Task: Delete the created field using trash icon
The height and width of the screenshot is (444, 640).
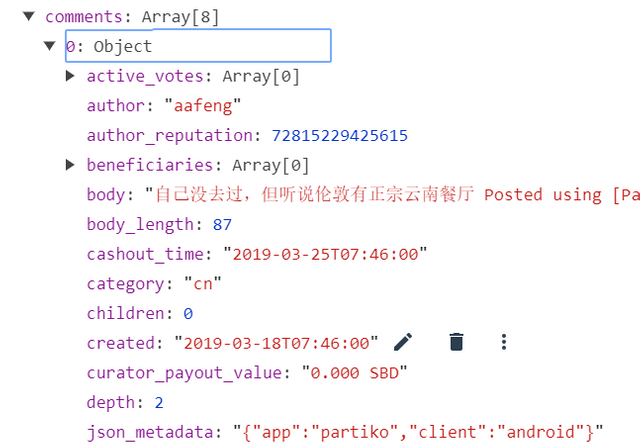Action: (456, 342)
